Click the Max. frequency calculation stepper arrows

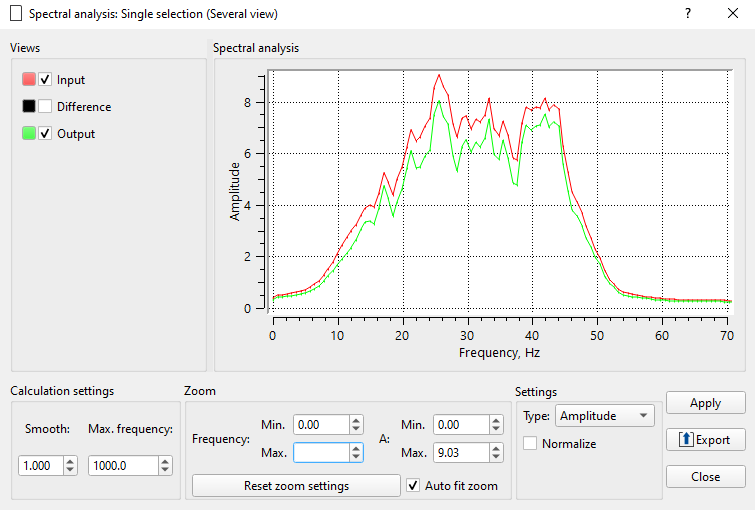point(164,466)
